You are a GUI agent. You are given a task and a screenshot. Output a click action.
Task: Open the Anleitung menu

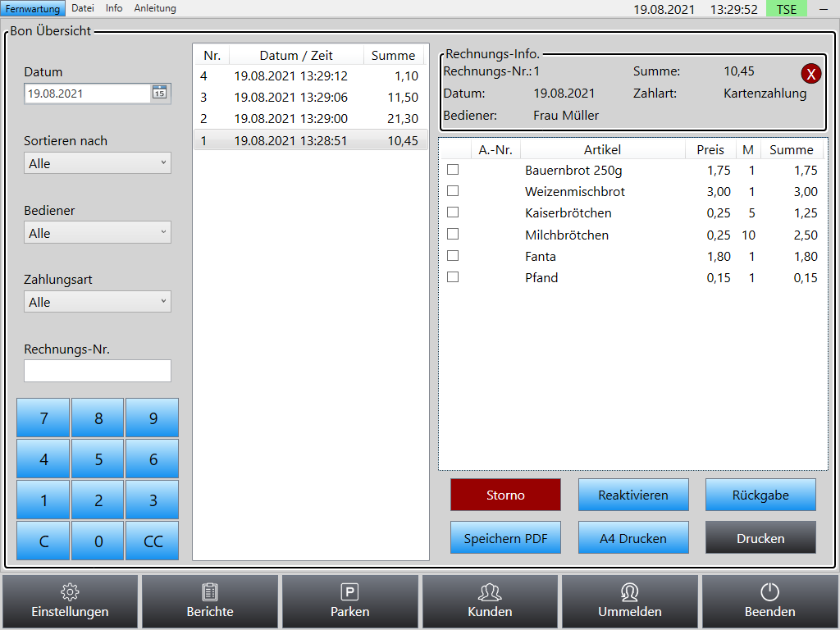[155, 8]
